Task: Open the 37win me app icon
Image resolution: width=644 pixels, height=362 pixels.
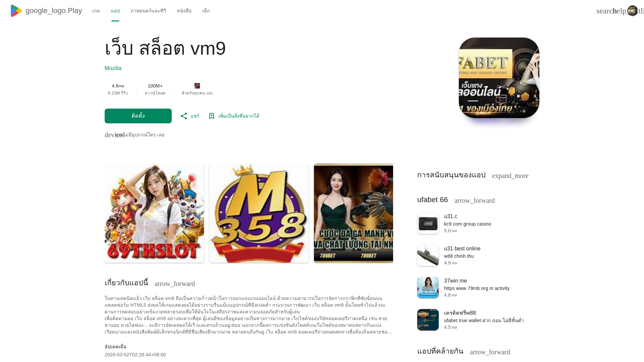Action: [428, 288]
